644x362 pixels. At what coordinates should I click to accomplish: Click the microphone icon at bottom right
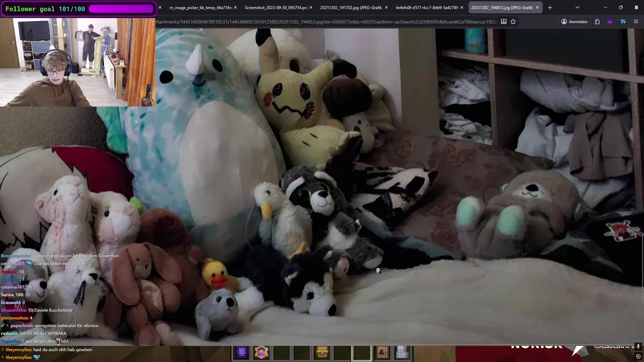point(638,346)
